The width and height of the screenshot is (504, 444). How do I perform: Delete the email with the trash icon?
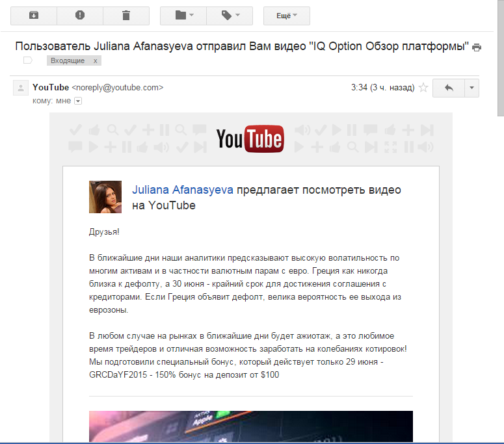[126, 16]
